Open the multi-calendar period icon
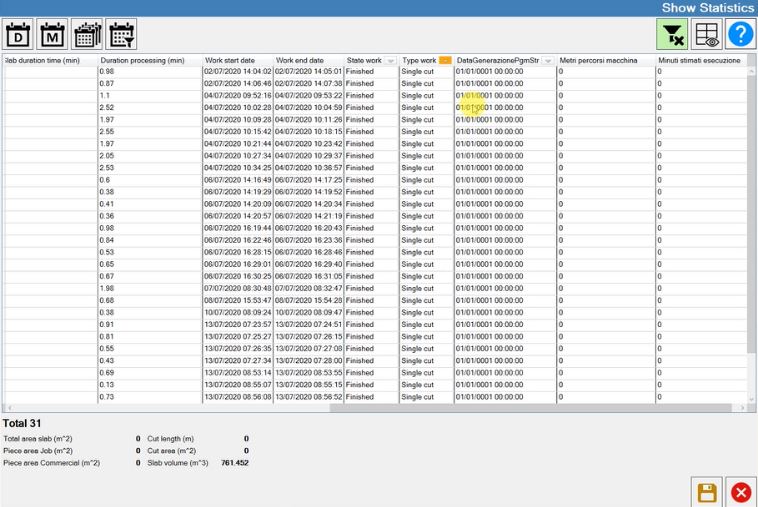The image size is (758, 507). 87,34
